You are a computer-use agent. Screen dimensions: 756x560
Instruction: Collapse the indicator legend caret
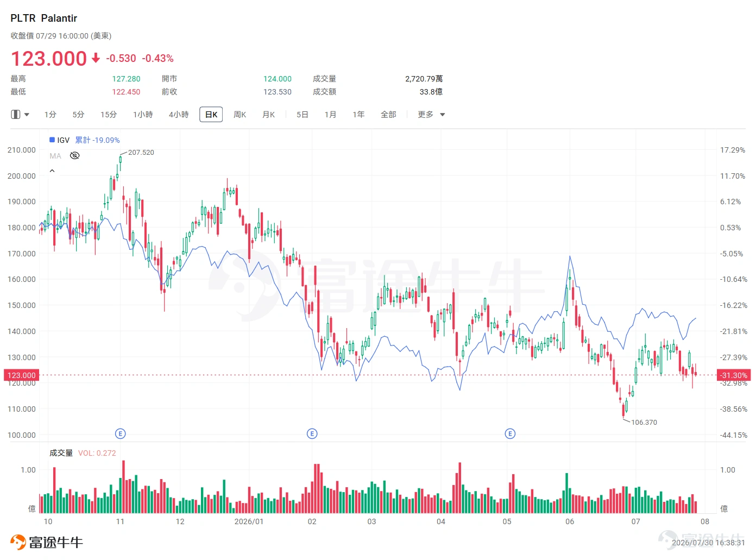(x=52, y=171)
